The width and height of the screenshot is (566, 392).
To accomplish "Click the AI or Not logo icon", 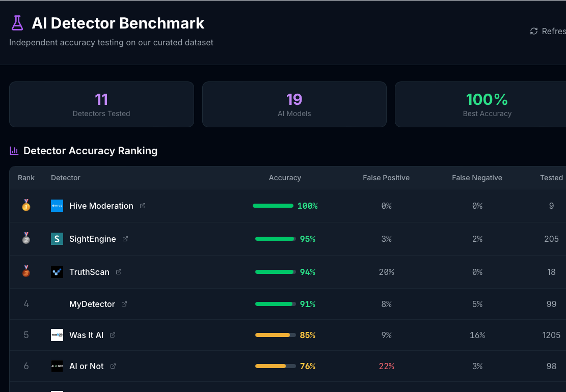I will point(57,366).
